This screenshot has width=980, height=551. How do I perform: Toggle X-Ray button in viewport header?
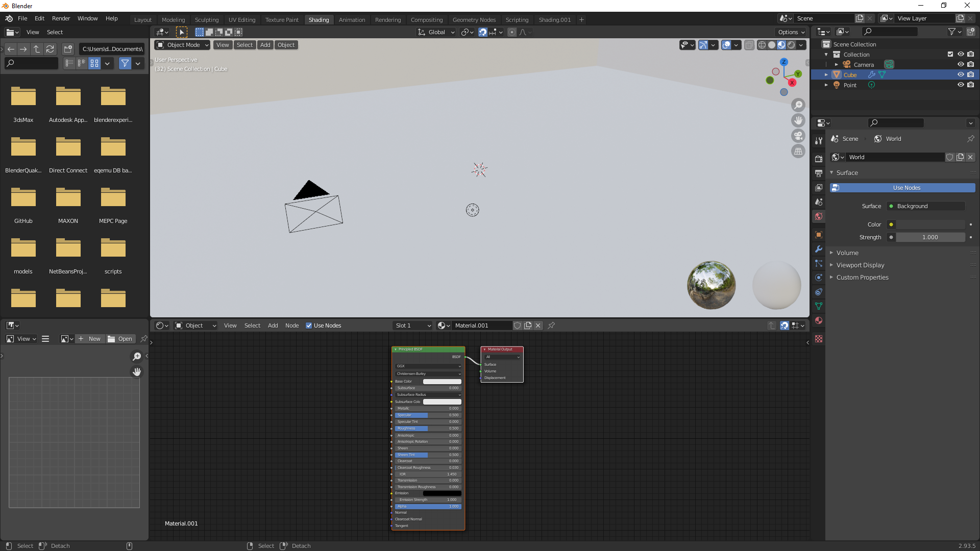749,45
